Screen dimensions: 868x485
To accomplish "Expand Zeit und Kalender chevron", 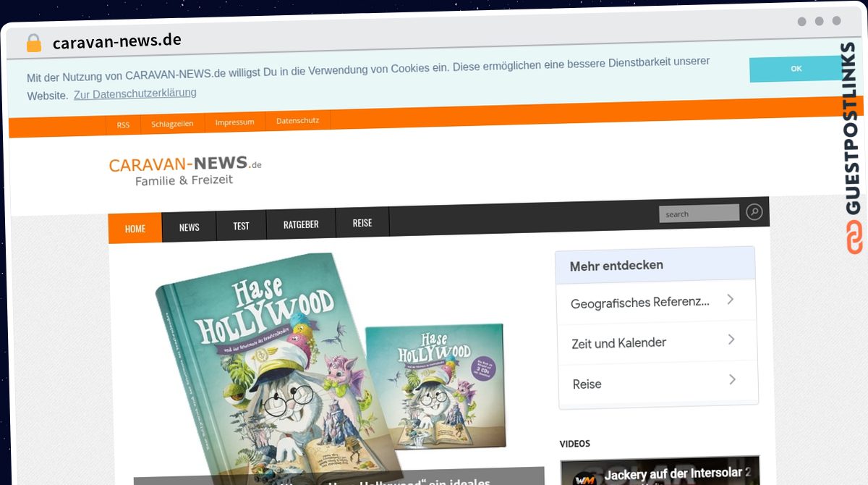I will (731, 339).
